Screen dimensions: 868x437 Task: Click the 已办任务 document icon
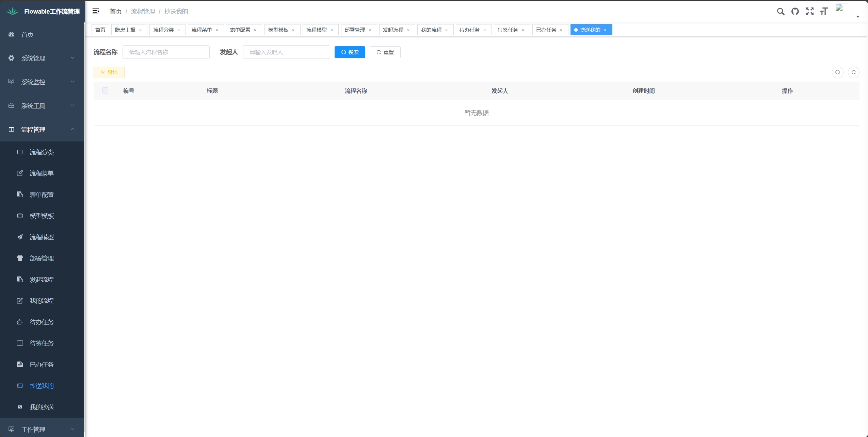pos(20,365)
